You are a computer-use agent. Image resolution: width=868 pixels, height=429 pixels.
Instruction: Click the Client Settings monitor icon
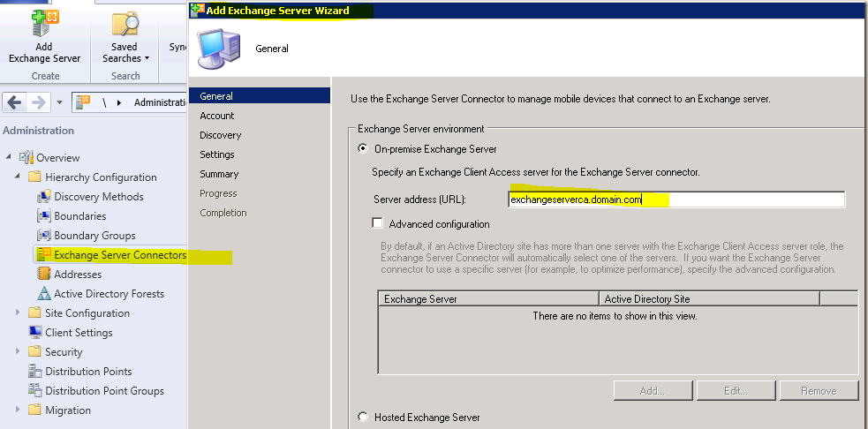coord(34,332)
